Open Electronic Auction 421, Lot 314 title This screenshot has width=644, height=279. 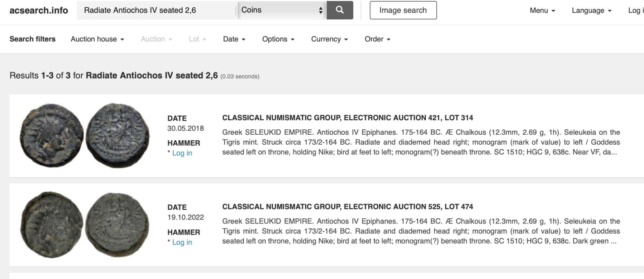(347, 118)
